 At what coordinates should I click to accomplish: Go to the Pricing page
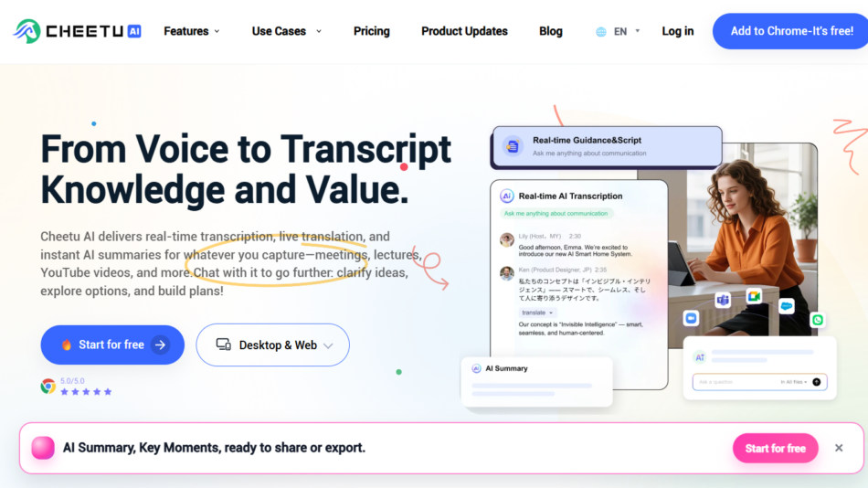click(x=372, y=31)
